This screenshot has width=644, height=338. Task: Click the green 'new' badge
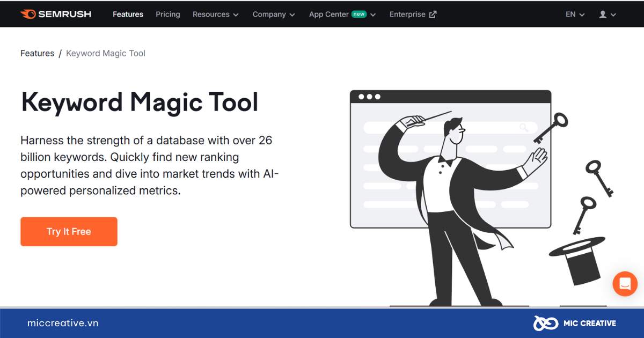point(359,14)
